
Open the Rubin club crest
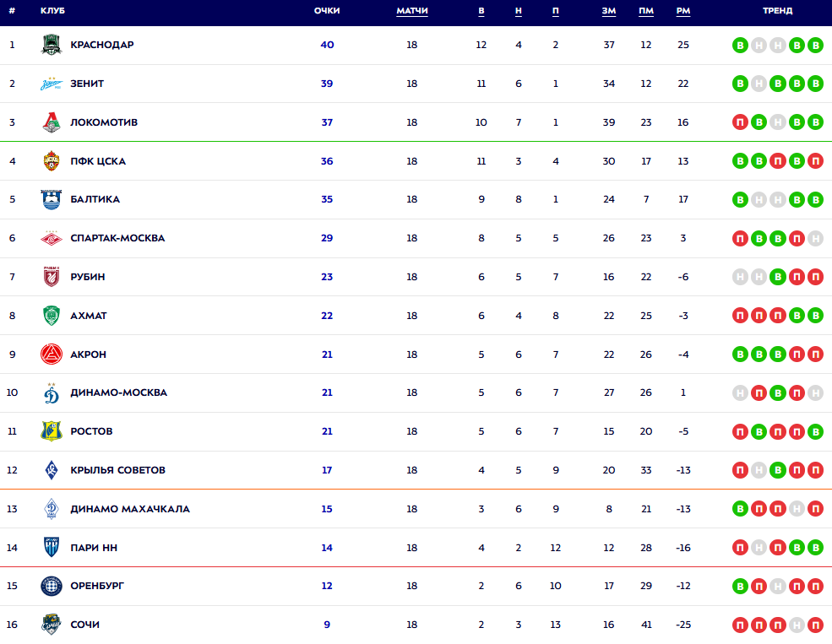coord(52,277)
